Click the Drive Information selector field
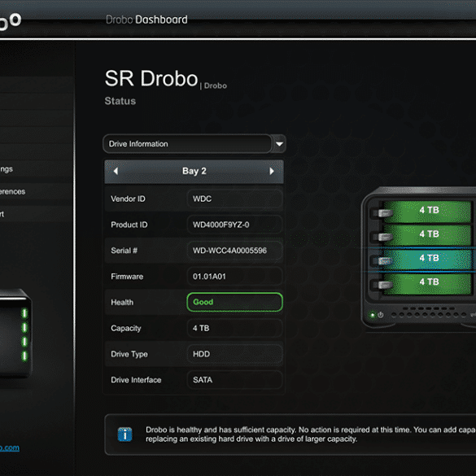The image size is (476, 476). tap(188, 143)
